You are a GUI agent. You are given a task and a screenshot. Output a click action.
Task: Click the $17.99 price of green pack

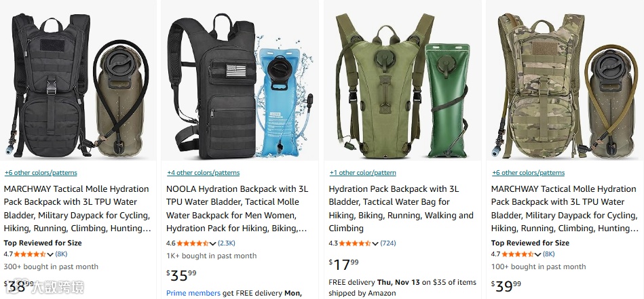(x=344, y=264)
